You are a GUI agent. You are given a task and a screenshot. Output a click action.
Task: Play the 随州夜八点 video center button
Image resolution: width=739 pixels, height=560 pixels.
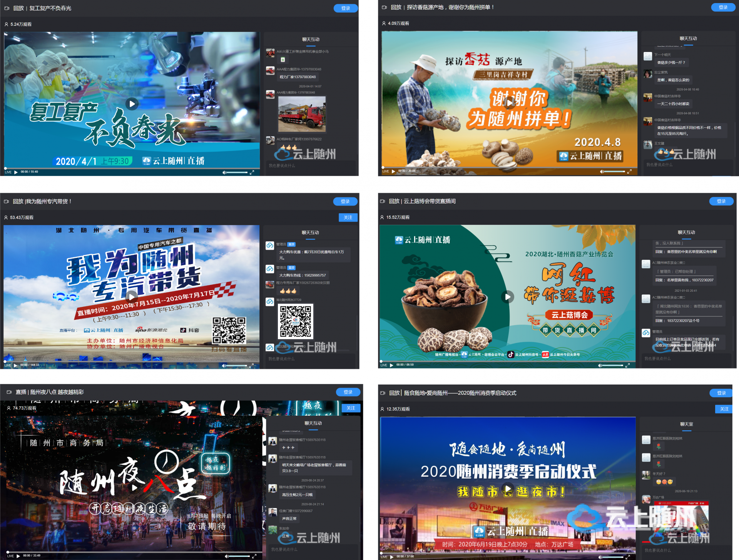click(x=134, y=487)
